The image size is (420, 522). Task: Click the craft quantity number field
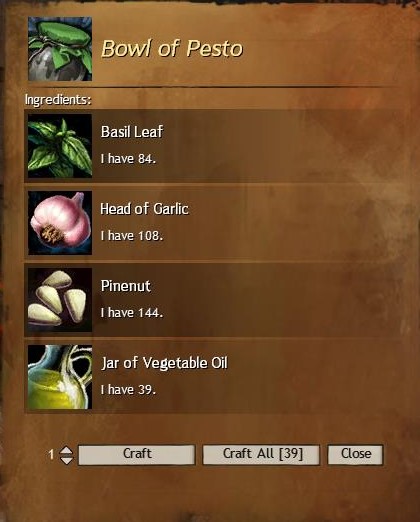pyautogui.click(x=51, y=454)
